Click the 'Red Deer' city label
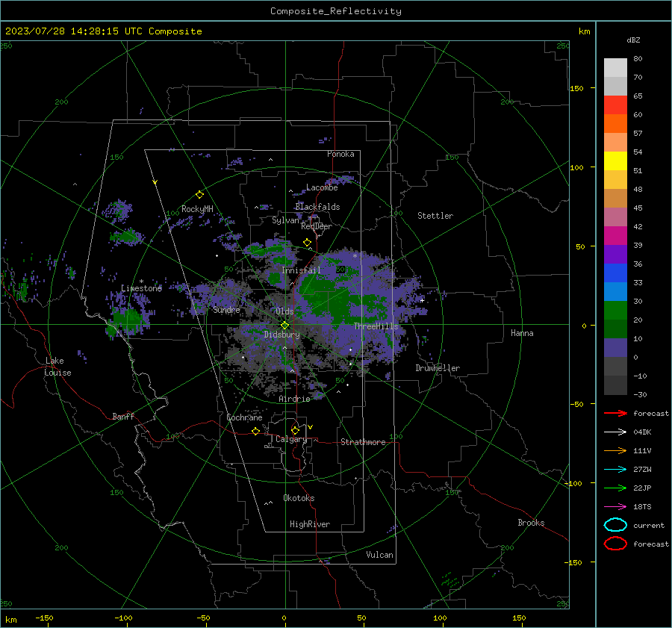 [317, 226]
